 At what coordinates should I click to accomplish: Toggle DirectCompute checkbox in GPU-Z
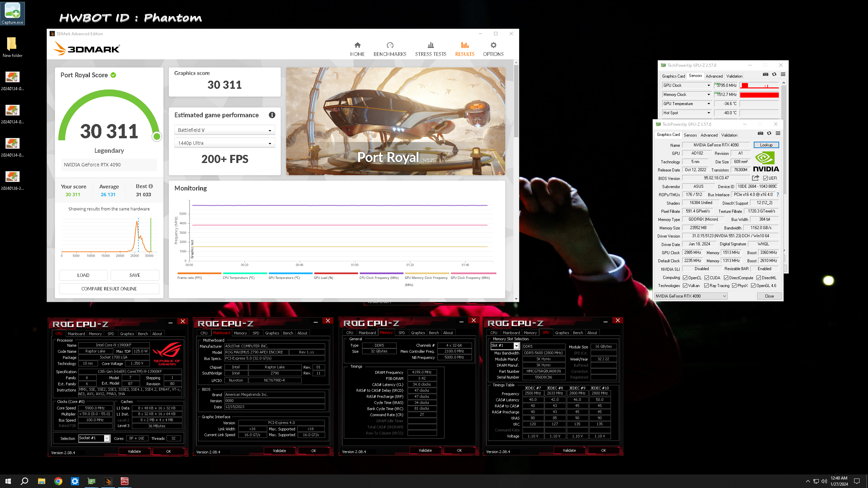[x=726, y=278]
